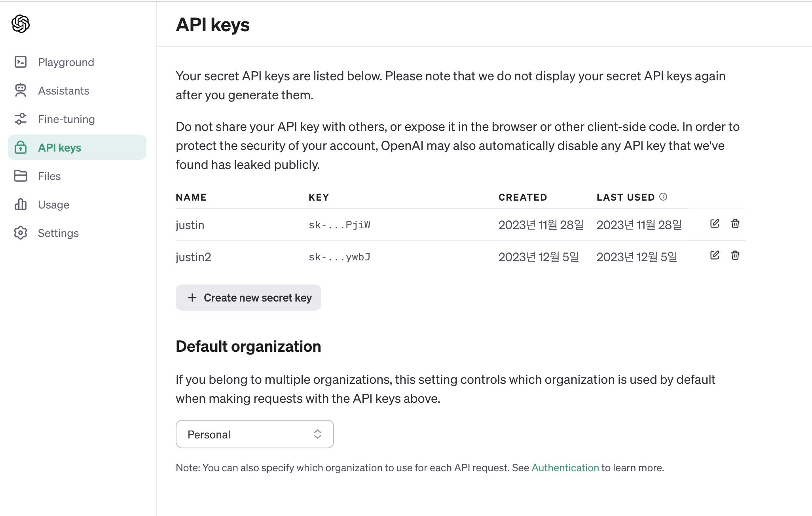
Task: Click the sk-...PjiW key text
Action: 340,225
